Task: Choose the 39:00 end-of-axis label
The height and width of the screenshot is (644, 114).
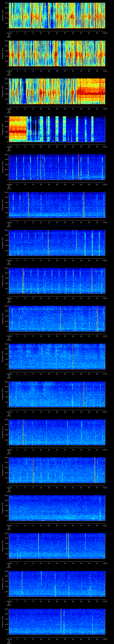Action: 105,298
